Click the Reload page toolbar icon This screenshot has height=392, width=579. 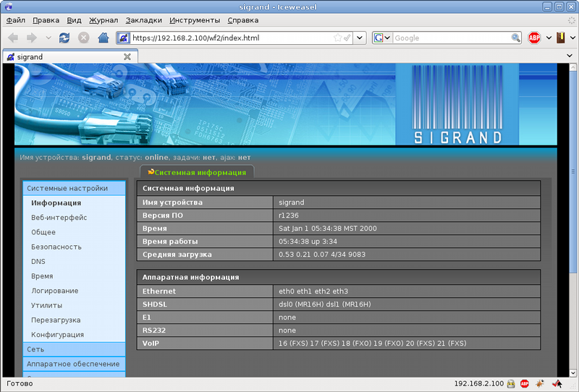pos(65,38)
